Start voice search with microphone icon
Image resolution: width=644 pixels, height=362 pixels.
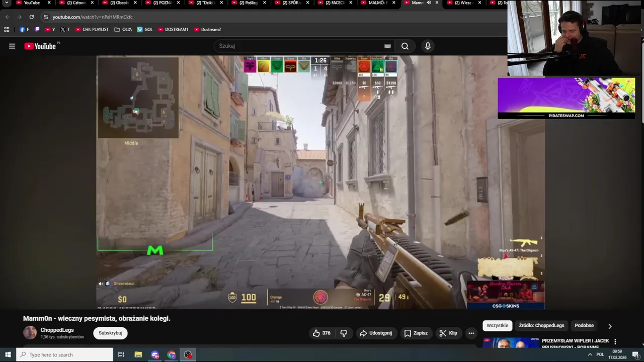(428, 46)
